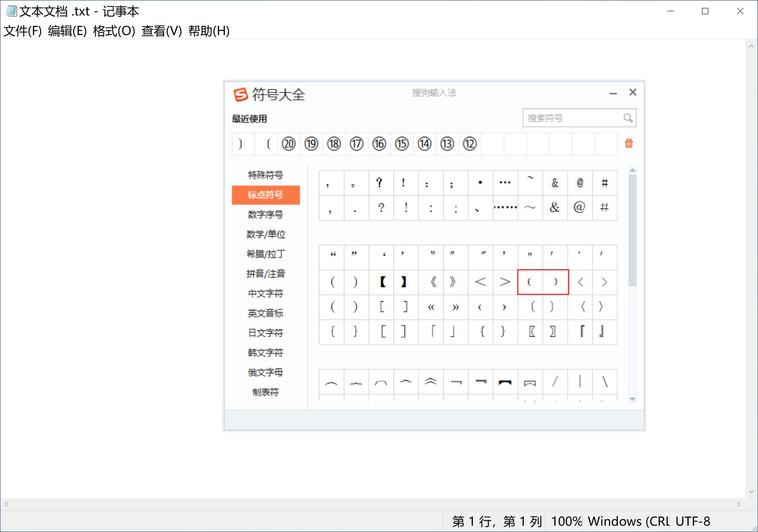This screenshot has width=758, height=532.
Task: Insert the Chinese enumeration comma 、
Action: pos(481,207)
